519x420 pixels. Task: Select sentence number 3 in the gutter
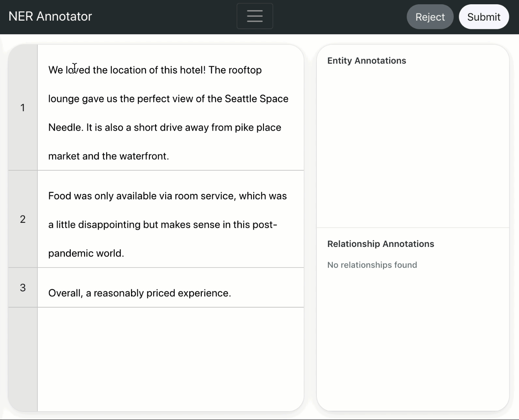(23, 287)
